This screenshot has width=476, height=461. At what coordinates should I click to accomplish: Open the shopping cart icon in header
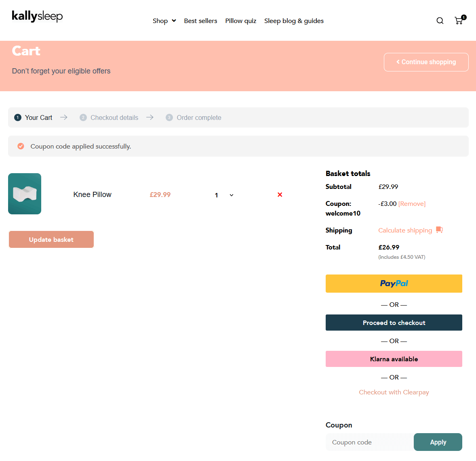459,20
